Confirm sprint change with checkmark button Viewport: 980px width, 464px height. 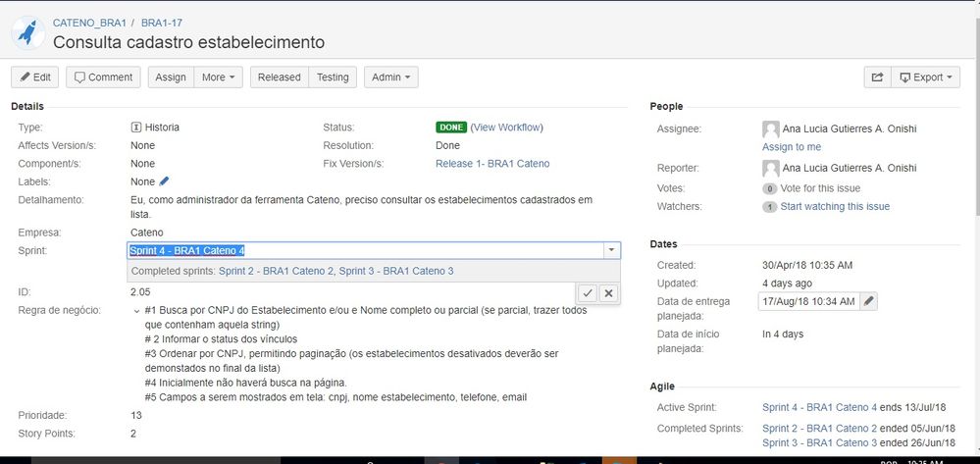coord(587,292)
